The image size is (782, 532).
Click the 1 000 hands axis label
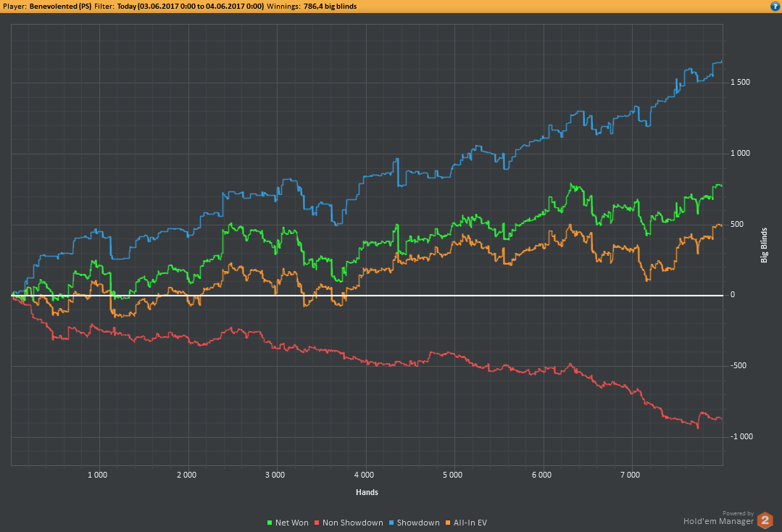tap(98, 475)
